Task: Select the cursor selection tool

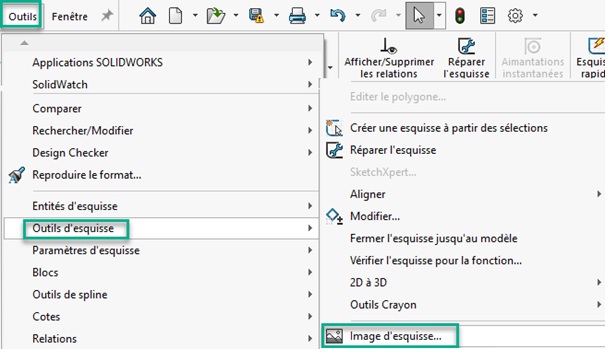Action: (419, 16)
